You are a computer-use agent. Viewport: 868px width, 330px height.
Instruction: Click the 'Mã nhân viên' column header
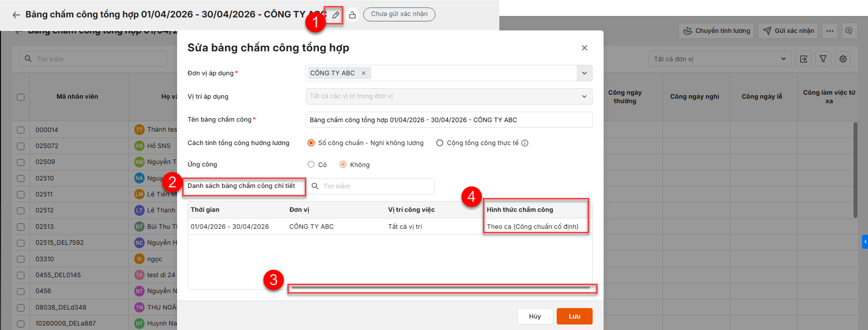[77, 97]
